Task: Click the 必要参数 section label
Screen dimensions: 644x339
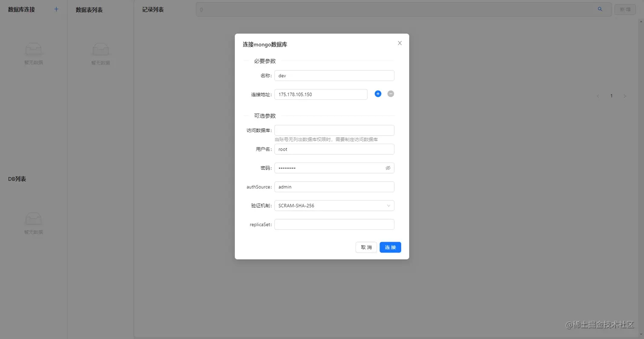Action: [265, 61]
